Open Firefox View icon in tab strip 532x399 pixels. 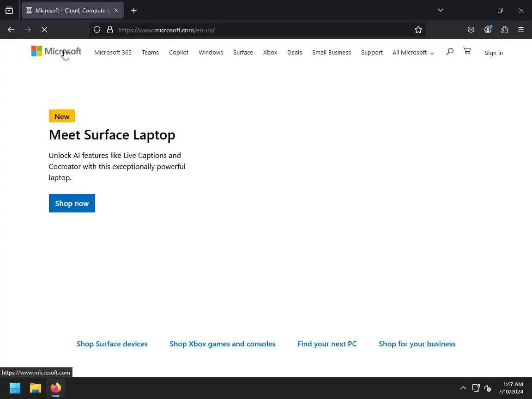click(x=9, y=11)
